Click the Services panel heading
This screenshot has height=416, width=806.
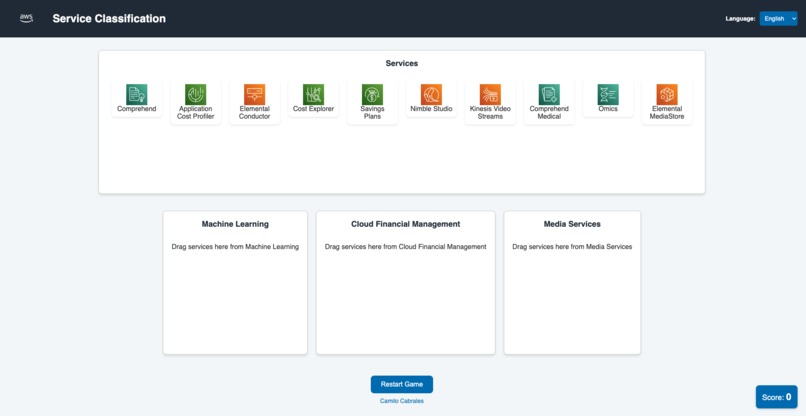(402, 63)
